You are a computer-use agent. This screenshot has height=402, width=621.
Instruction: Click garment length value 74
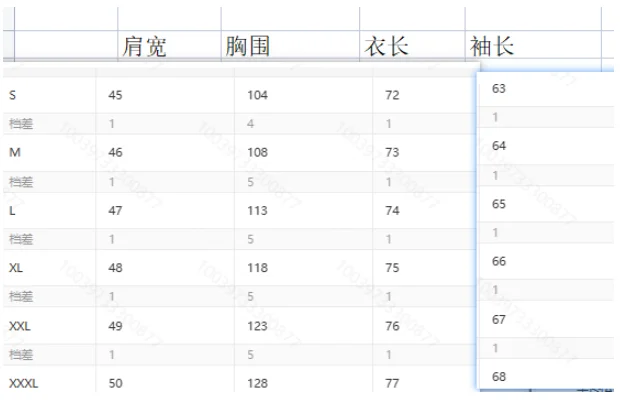coord(392,211)
